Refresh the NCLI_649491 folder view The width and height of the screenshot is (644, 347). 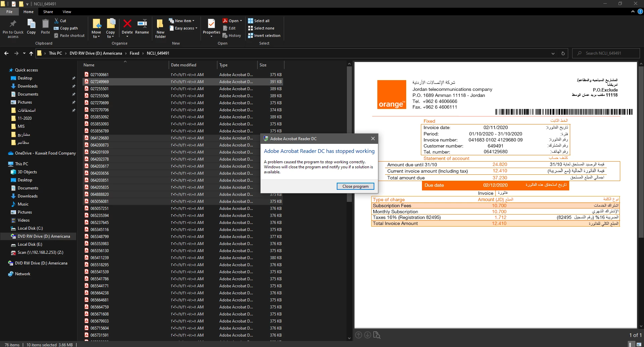(563, 53)
